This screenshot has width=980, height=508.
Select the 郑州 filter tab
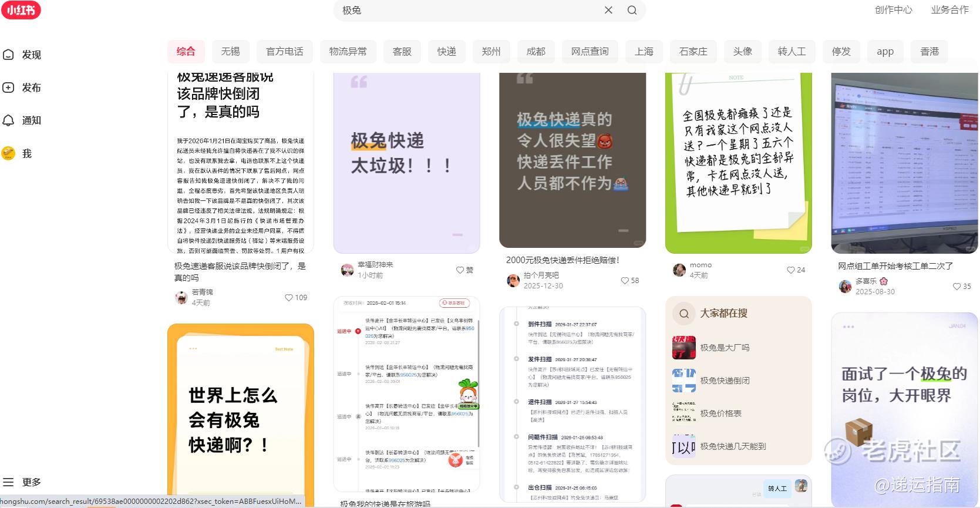coord(491,52)
